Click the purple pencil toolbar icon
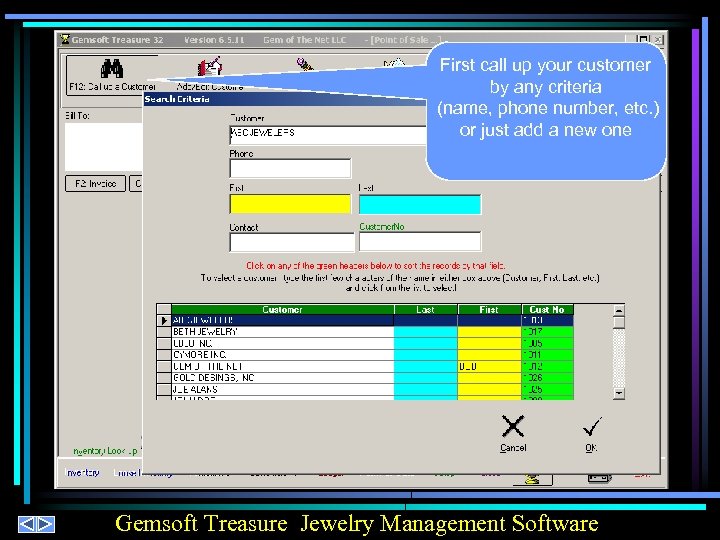 click(304, 64)
